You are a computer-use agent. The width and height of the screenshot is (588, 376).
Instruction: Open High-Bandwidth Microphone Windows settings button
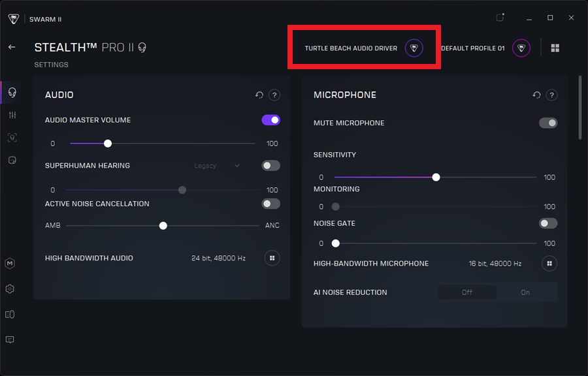(x=549, y=263)
